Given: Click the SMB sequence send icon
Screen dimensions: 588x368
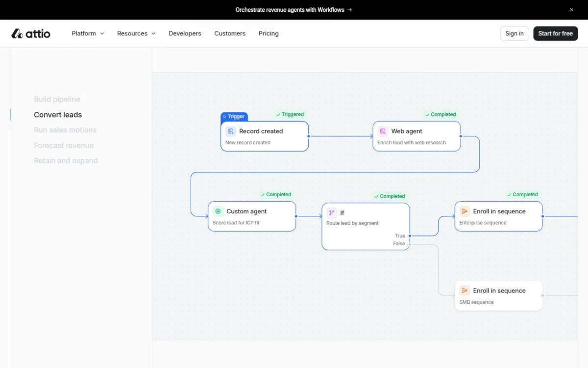Looking at the screenshot, I should [465, 290].
